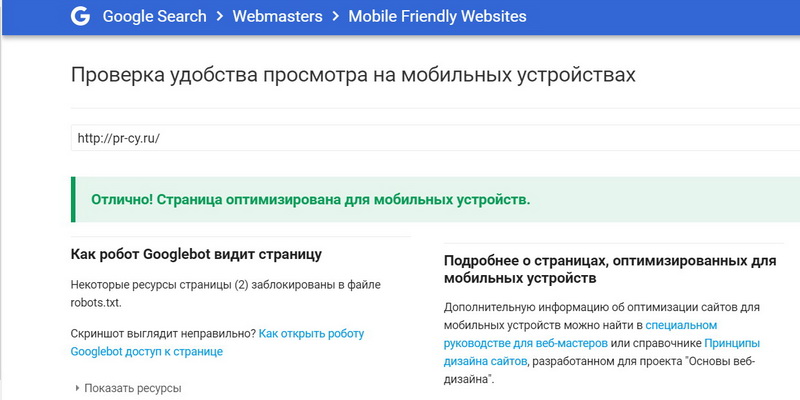Image resolution: width=800 pixels, height=400 pixels.
Task: Click the chevron after Webmasters breadcrumb
Action: coord(336,16)
